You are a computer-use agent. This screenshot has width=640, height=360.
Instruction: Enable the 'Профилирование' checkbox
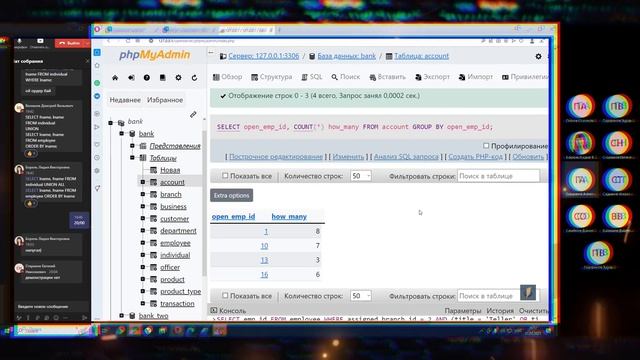click(x=486, y=145)
